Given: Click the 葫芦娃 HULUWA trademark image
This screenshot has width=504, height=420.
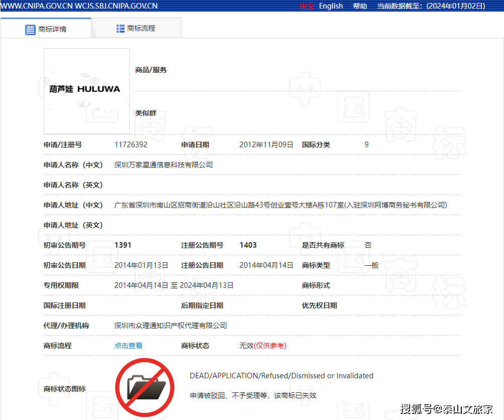Looking at the screenshot, I should (87, 91).
